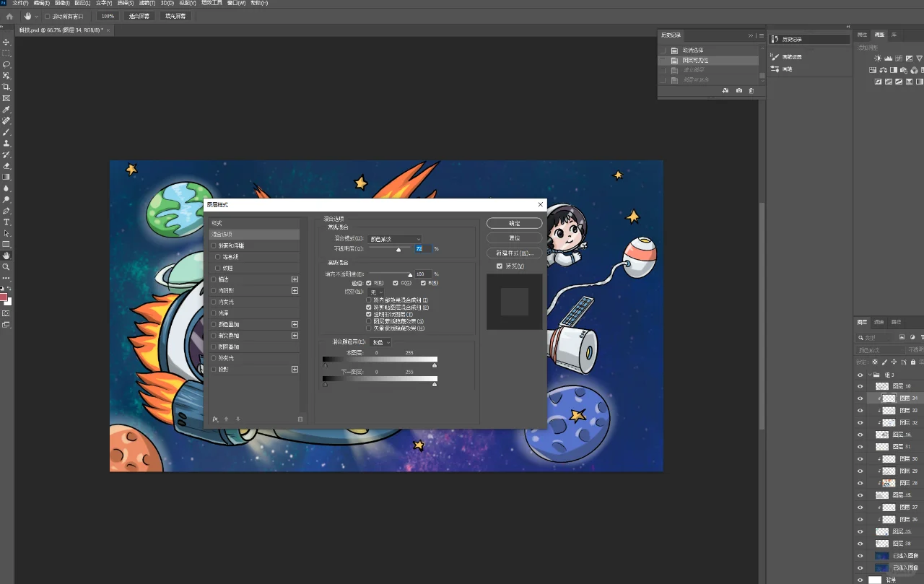Screen dimensions: 924x584
Task: Select the 样式 (Styles) row in Layer Style
Action: [254, 223]
